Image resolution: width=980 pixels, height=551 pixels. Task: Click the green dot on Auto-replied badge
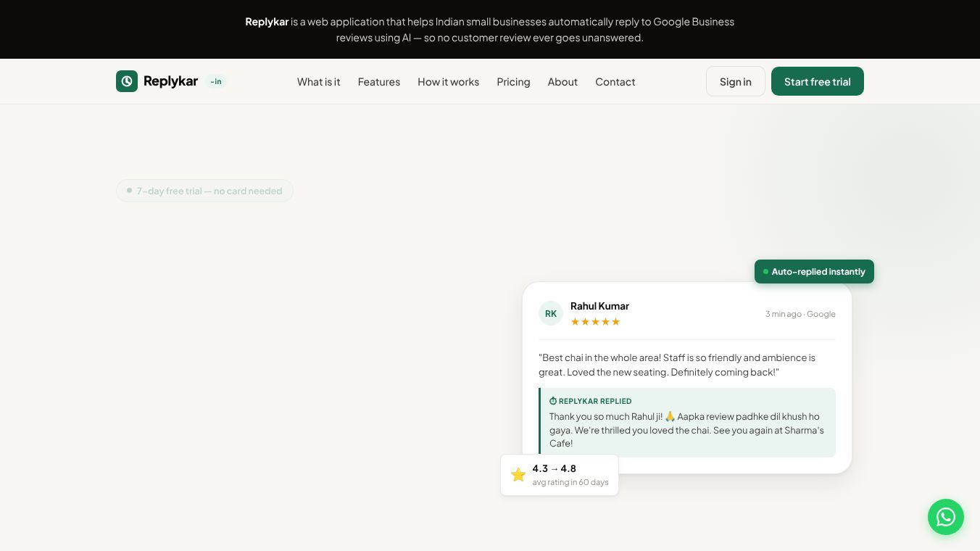click(765, 272)
